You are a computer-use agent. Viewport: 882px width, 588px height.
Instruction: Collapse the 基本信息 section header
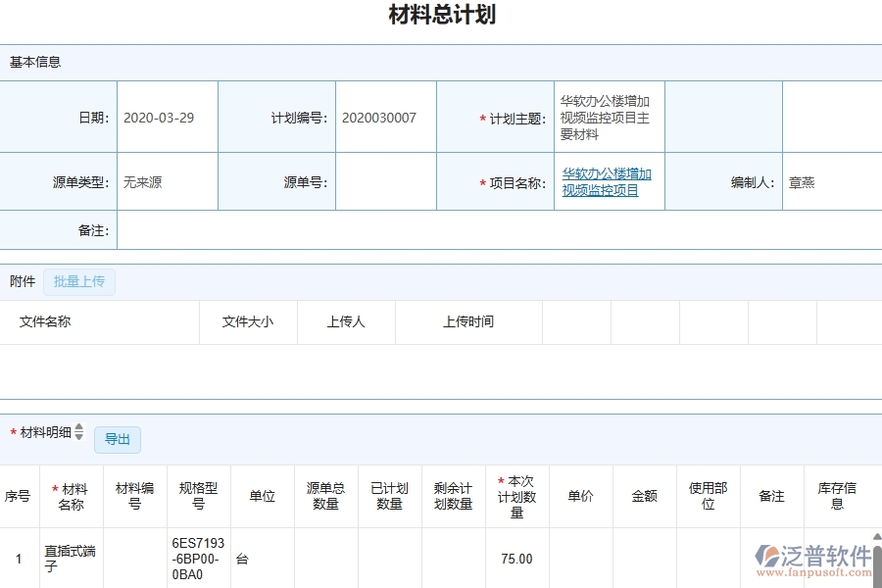pyautogui.click(x=35, y=62)
